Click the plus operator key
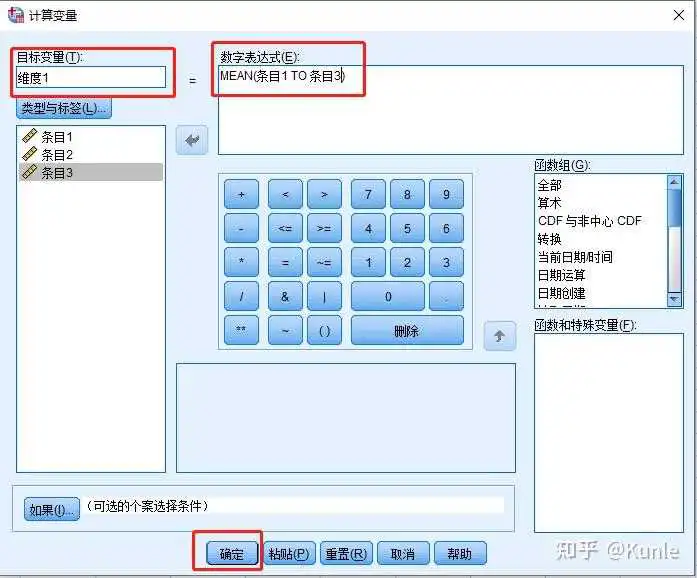The image size is (697, 578). [x=241, y=194]
